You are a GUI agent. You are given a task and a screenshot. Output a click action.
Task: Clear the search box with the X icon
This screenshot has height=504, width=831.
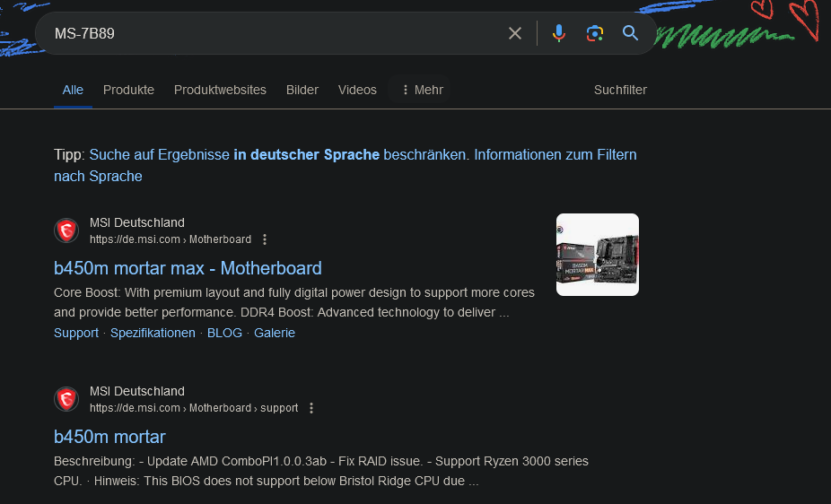click(514, 33)
